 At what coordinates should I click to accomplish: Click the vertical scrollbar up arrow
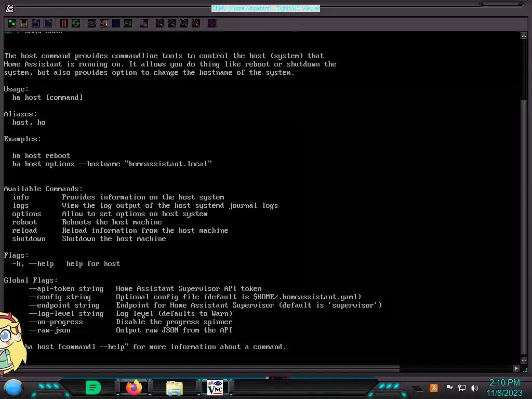(524, 36)
